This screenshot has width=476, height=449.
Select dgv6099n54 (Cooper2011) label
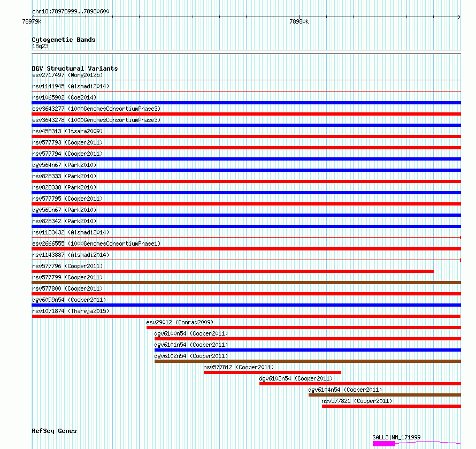coord(69,300)
